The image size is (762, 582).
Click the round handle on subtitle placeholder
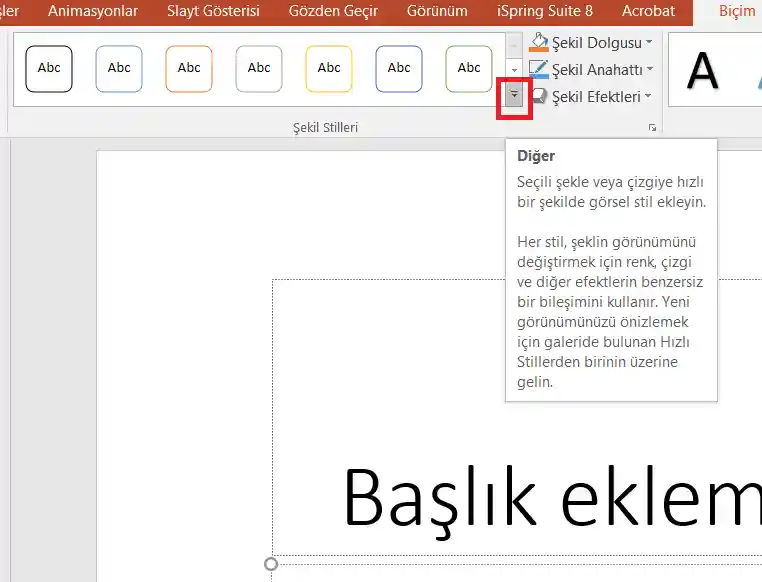click(x=271, y=564)
